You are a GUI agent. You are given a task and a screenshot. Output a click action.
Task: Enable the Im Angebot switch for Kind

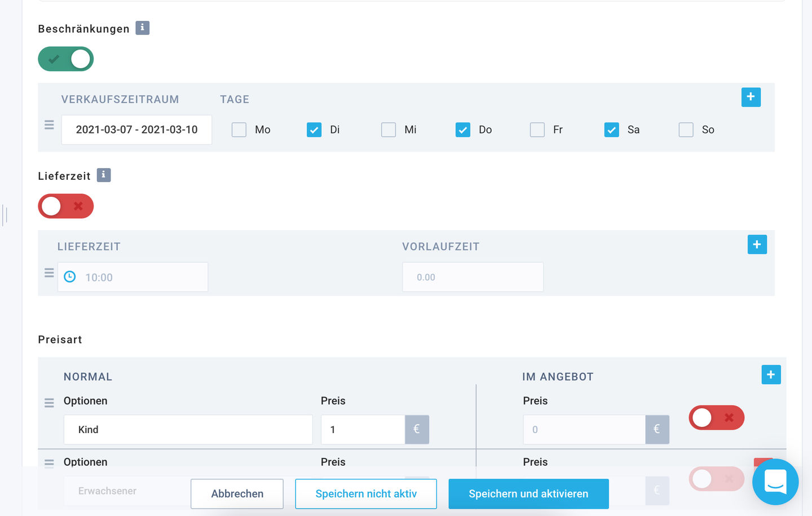pos(716,417)
